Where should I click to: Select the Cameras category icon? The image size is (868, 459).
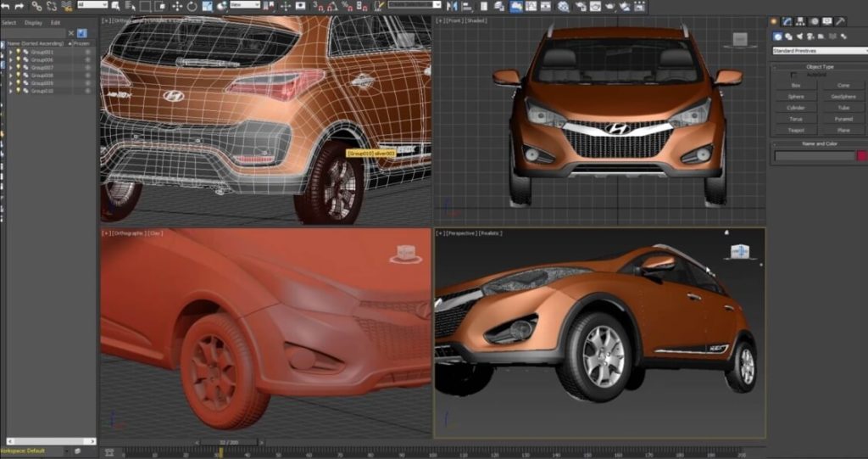[810, 36]
